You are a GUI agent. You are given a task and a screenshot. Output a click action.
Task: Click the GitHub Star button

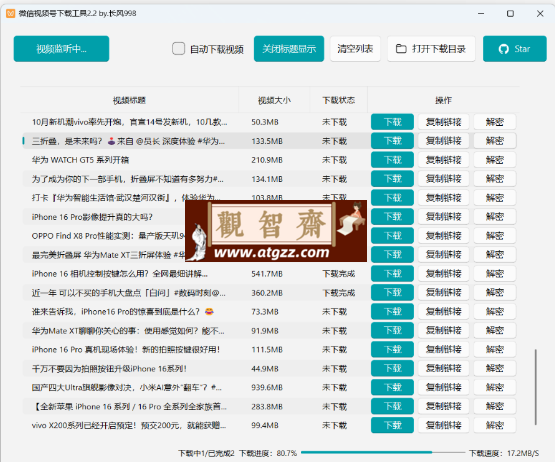click(x=515, y=49)
